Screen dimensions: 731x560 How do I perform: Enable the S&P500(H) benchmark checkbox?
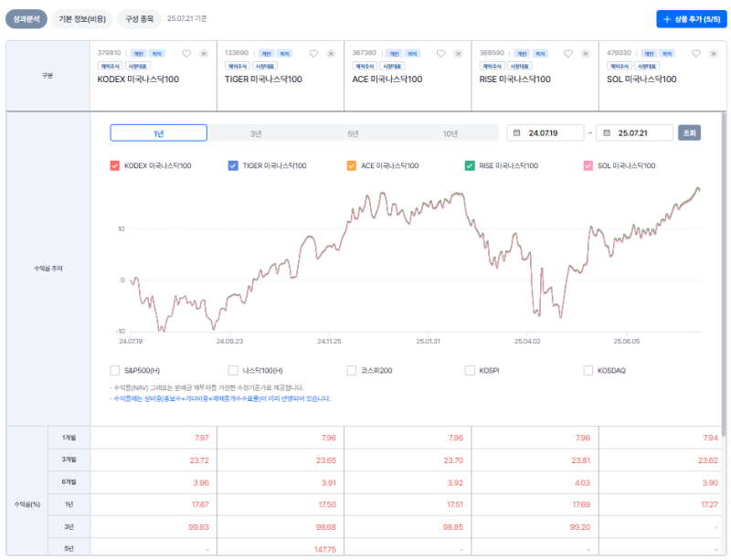pyautogui.click(x=114, y=370)
